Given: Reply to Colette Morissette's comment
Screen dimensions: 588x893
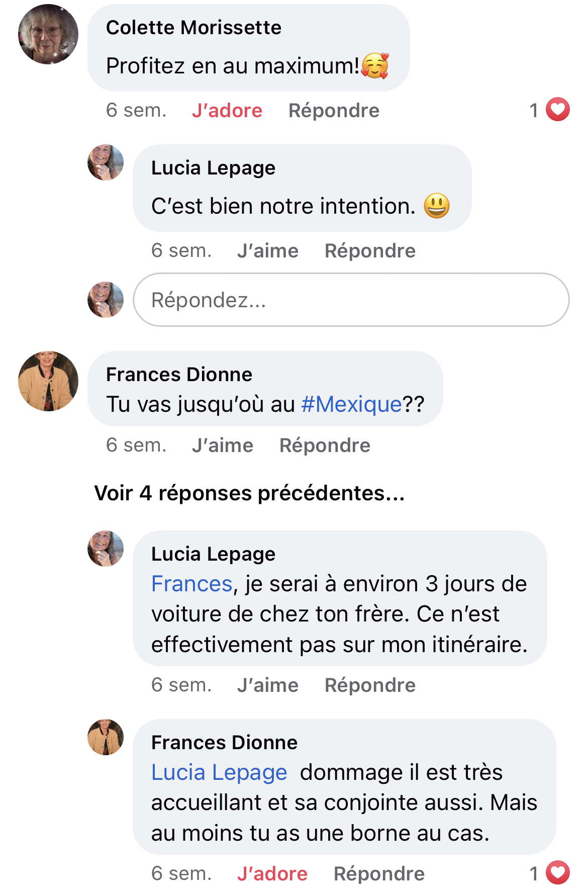Looking at the screenshot, I should [334, 111].
